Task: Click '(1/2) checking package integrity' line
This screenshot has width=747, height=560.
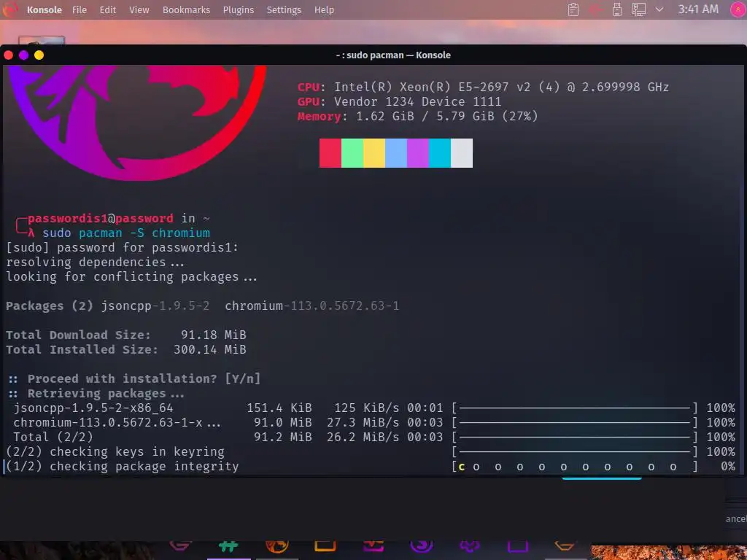Action: (122, 467)
